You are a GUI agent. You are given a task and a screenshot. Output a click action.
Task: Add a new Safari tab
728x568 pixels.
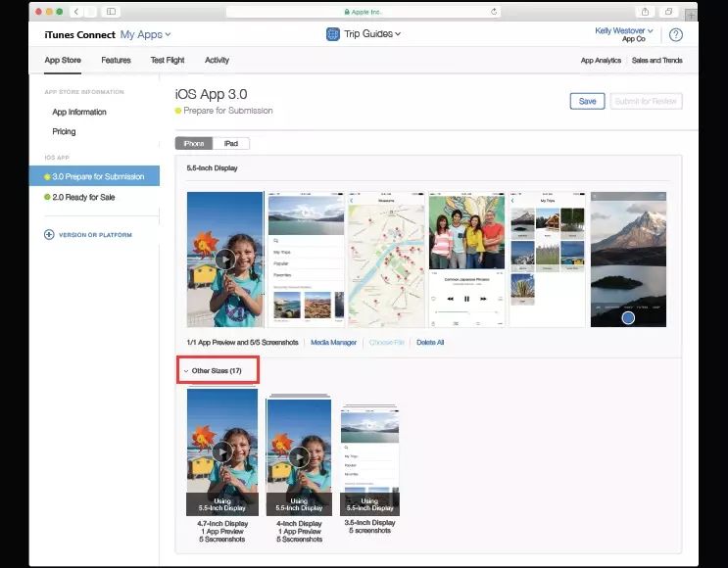pos(691,16)
